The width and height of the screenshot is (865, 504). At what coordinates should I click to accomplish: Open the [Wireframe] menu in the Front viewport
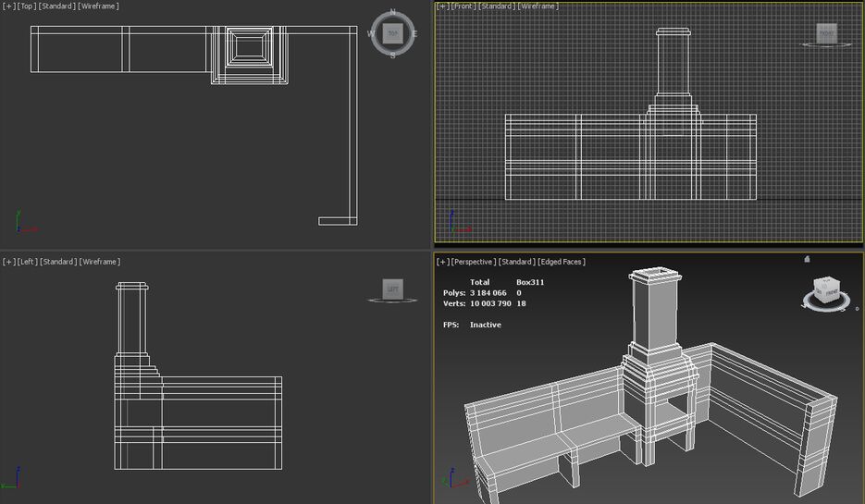click(x=537, y=6)
